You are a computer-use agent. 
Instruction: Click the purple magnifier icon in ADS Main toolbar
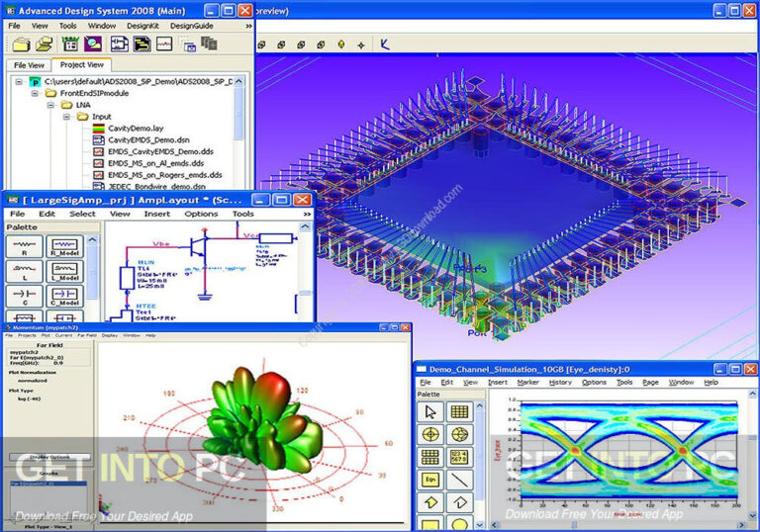pos(93,44)
